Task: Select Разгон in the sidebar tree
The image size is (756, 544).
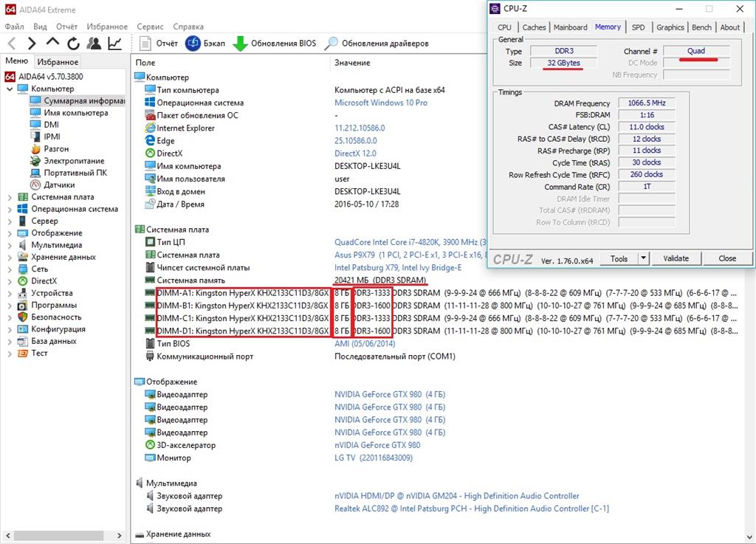Action: tap(49, 148)
